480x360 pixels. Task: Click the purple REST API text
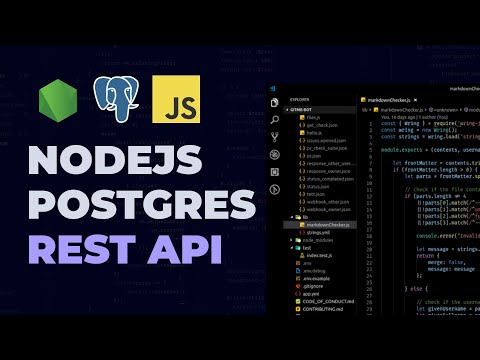tap(125, 249)
